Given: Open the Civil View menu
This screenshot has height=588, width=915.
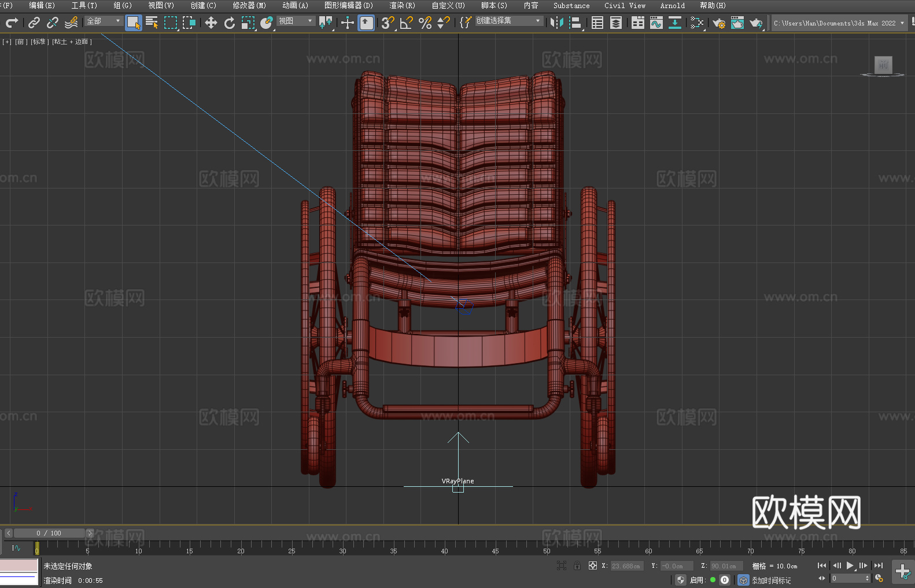Looking at the screenshot, I should pos(625,6).
